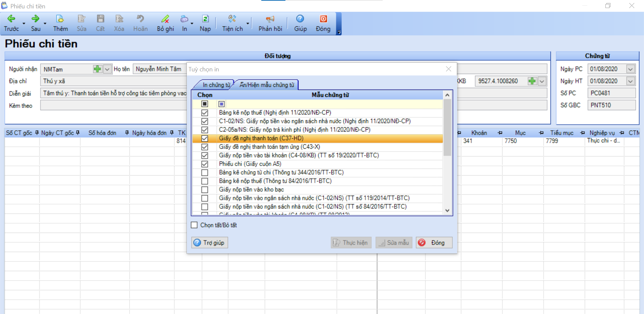Uncheck Giấy đề nghị thanh toán (C37-HD)
The width and height of the screenshot is (644, 314).
coord(205,138)
